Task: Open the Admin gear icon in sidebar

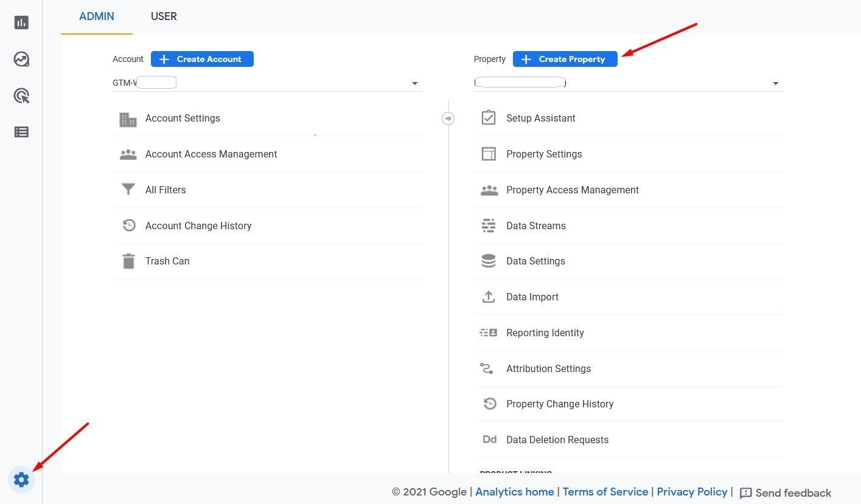Action: coord(21,480)
